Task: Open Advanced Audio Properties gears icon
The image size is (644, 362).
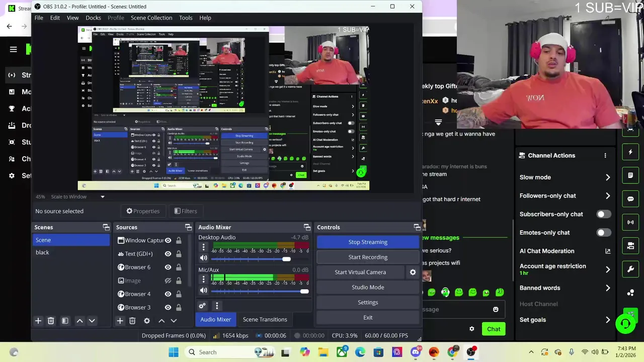Action: click(x=202, y=306)
